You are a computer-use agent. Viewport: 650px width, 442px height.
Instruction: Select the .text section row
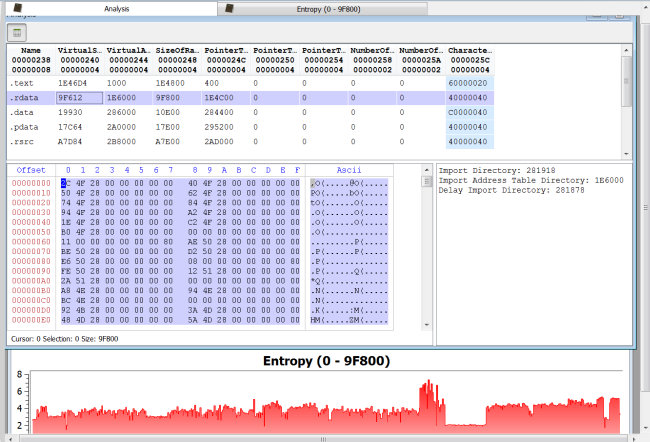pos(251,83)
